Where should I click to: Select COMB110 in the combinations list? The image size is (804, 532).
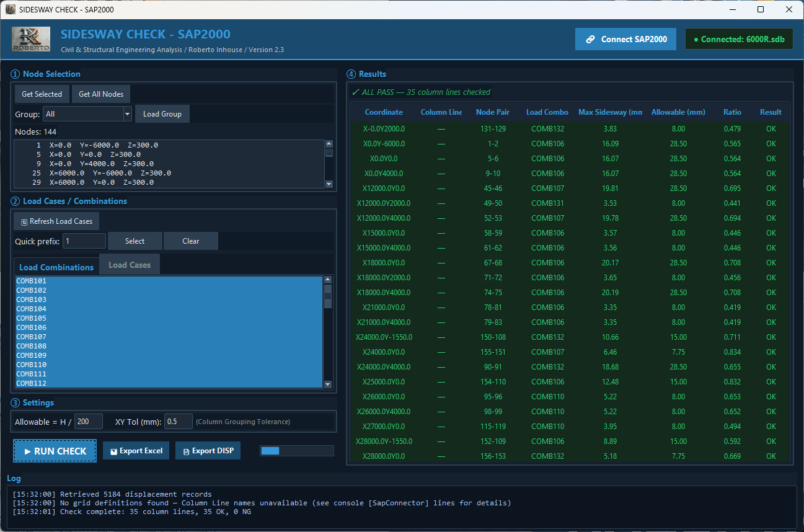pyautogui.click(x=169, y=365)
